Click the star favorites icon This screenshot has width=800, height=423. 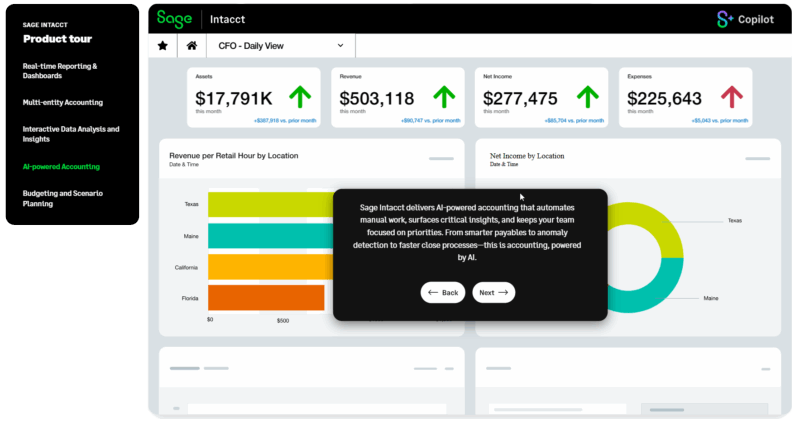tap(163, 46)
